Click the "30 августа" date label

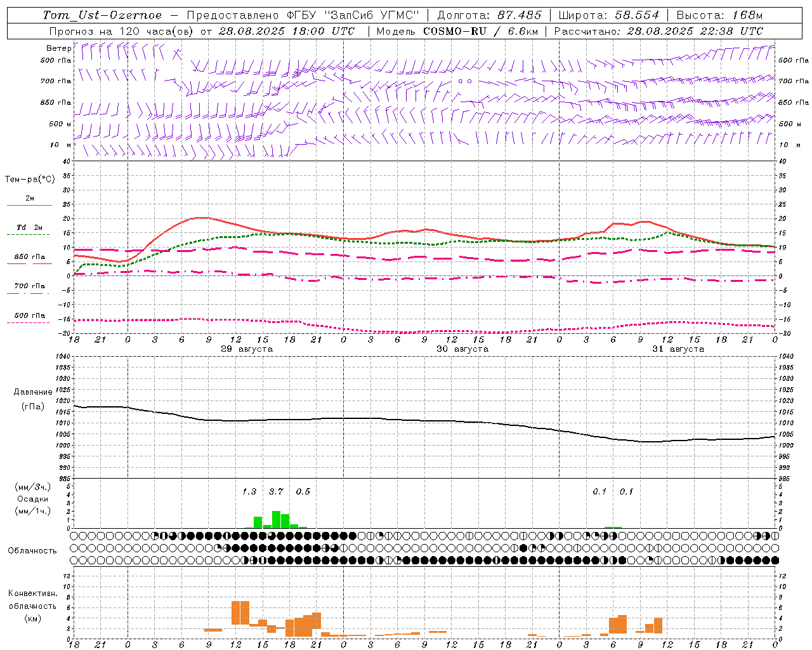pos(462,349)
